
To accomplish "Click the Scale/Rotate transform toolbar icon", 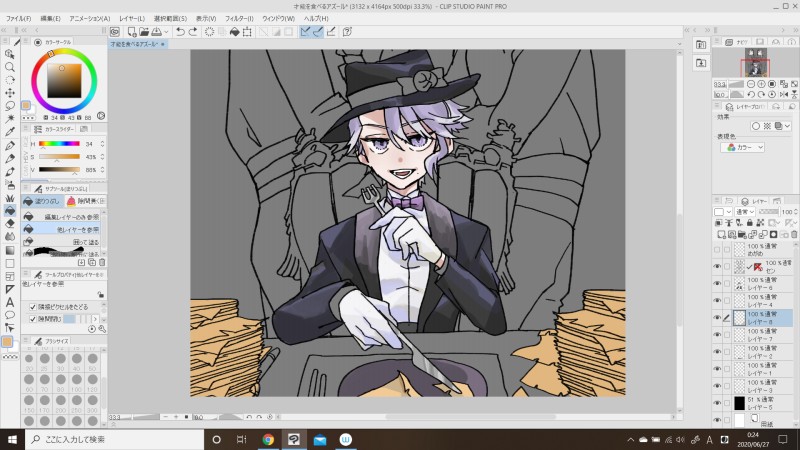I will [247, 32].
